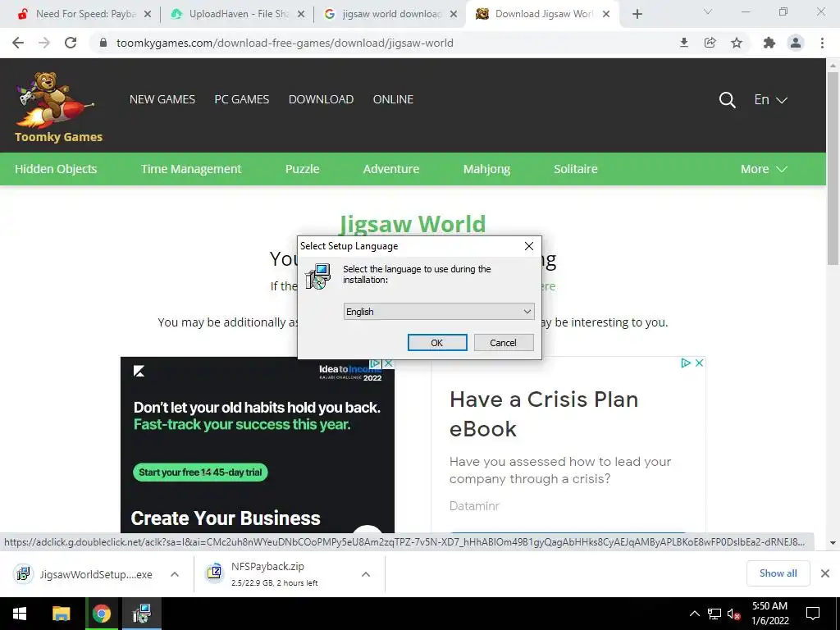The image size is (840, 630).
Task: Open DOWNLOAD menu item
Action: point(321,99)
